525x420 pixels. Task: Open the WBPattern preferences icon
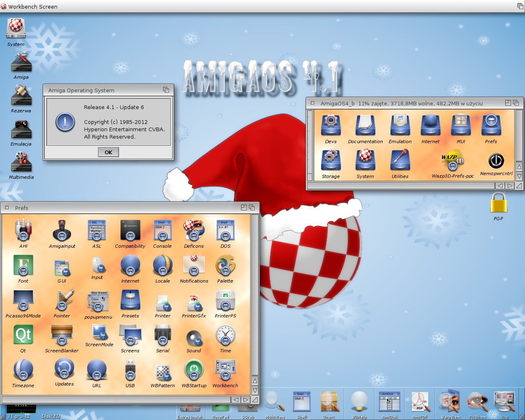(x=163, y=372)
